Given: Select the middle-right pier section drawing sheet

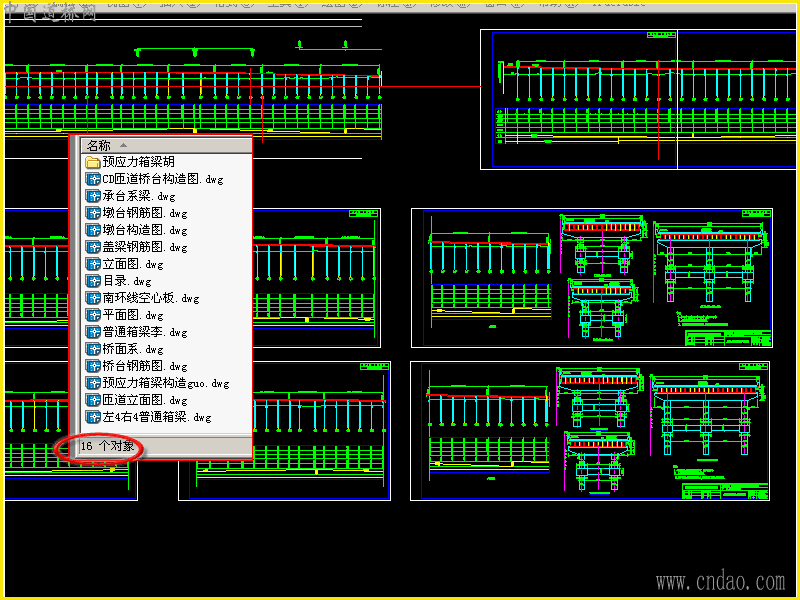Looking at the screenshot, I should pyautogui.click(x=592, y=278).
